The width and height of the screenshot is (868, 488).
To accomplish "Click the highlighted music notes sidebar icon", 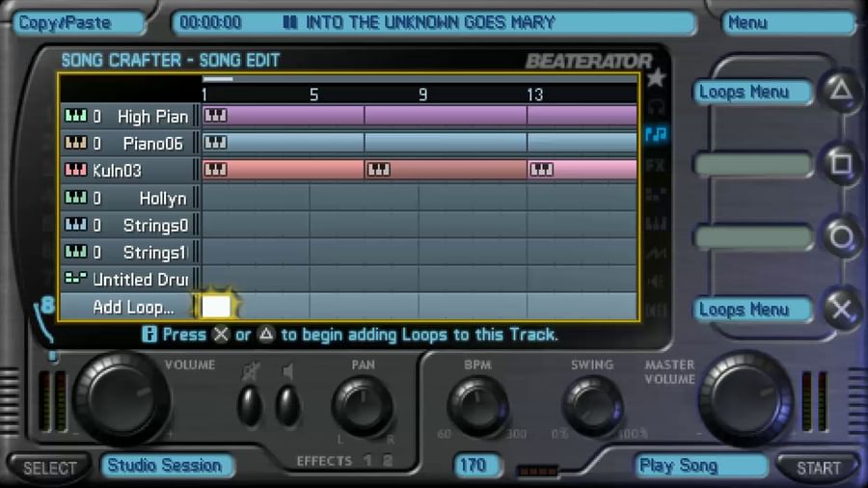I will pyautogui.click(x=657, y=134).
